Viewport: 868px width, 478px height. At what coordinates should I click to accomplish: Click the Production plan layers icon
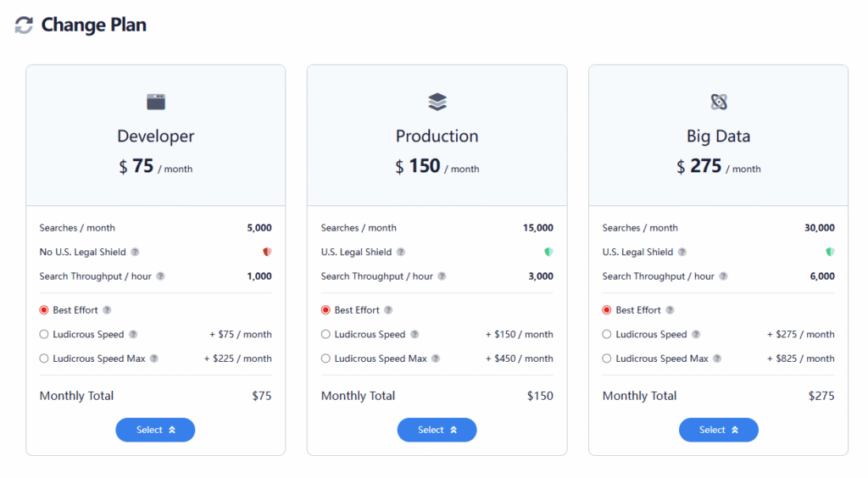pyautogui.click(x=437, y=103)
